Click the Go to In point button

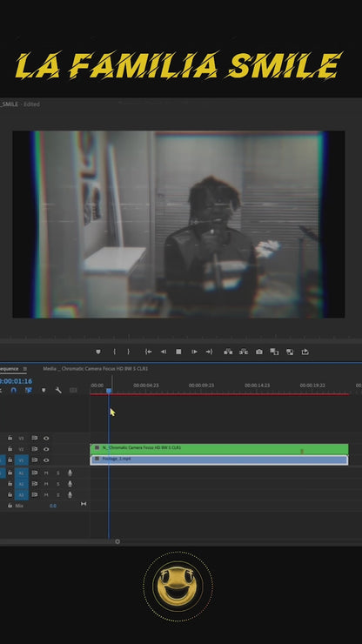click(x=148, y=352)
